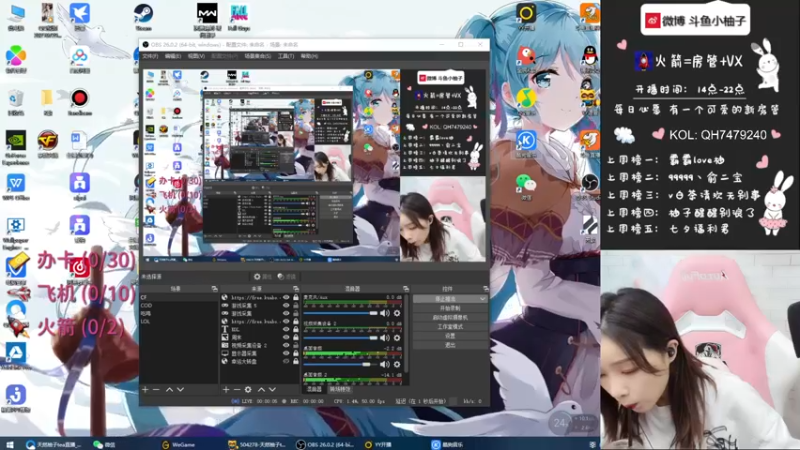Screen dimensions: 800x450
Task: Open the 帮助(H) menu
Action: point(309,56)
